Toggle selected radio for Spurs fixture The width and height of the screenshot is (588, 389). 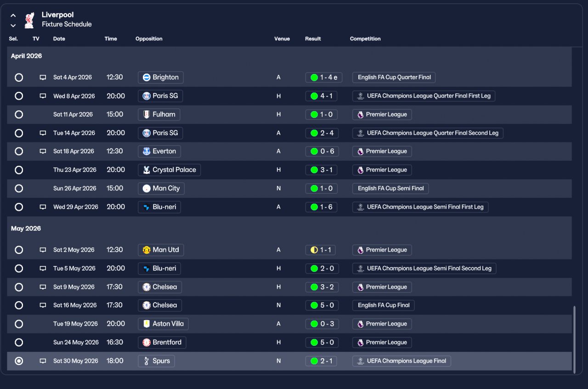coord(19,361)
